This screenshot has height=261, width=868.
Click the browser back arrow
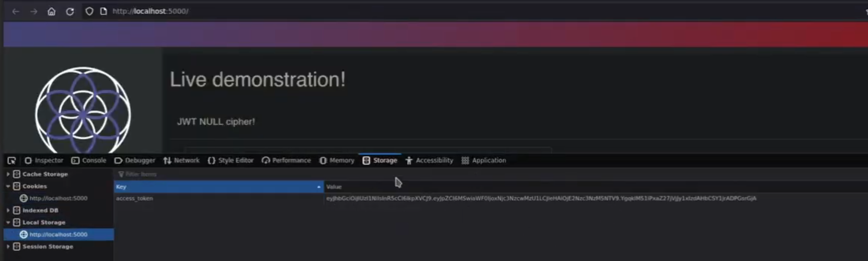[x=16, y=11]
